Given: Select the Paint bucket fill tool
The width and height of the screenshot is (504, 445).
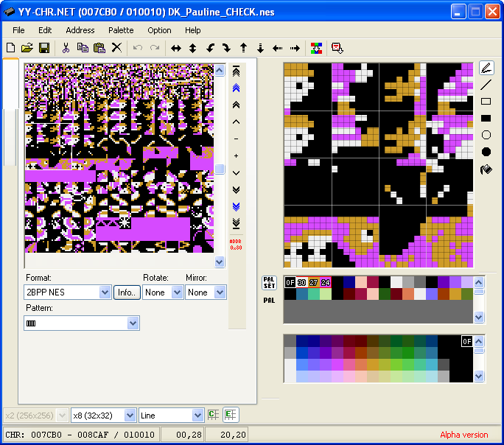Looking at the screenshot, I should point(486,169).
